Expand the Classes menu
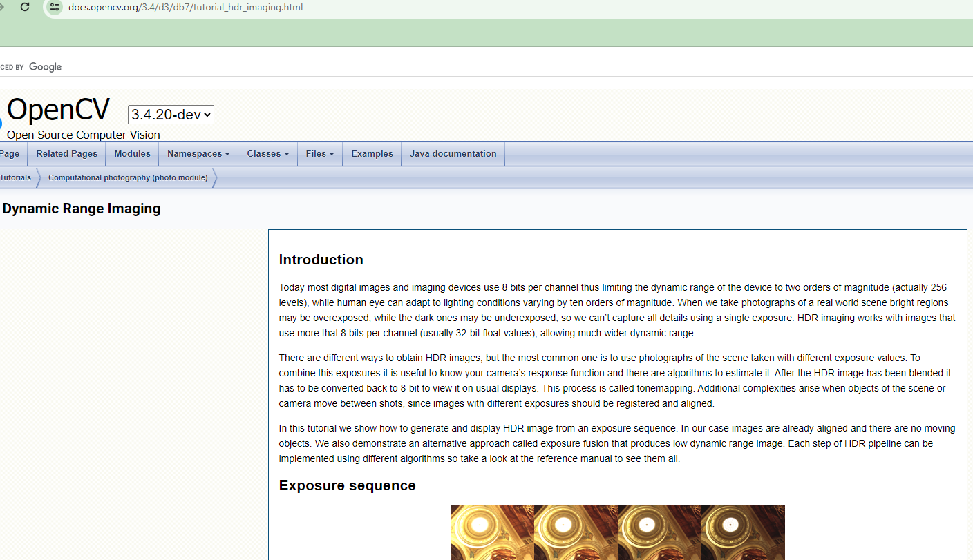Viewport: 973px width, 560px height. point(268,154)
